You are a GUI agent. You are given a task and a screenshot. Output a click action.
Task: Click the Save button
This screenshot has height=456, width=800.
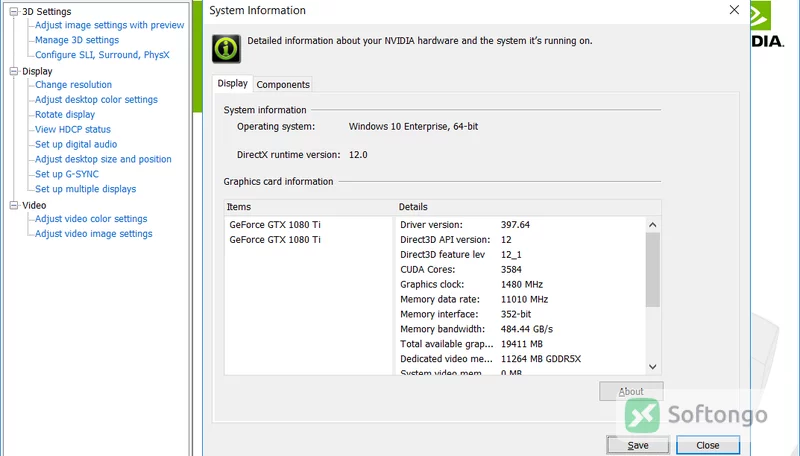tap(638, 445)
